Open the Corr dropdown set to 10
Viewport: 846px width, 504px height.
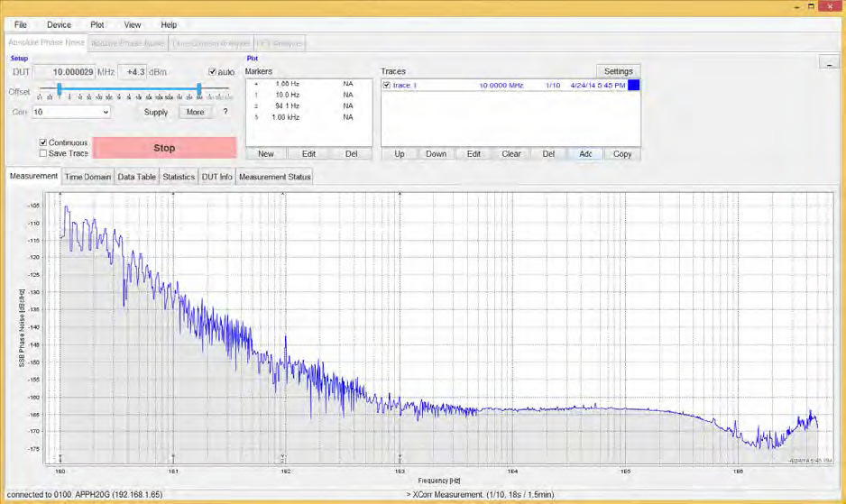tap(71, 112)
